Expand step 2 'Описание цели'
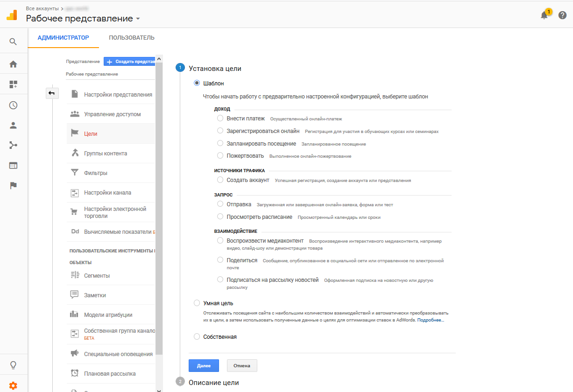The height and width of the screenshot is (392, 573). [213, 383]
